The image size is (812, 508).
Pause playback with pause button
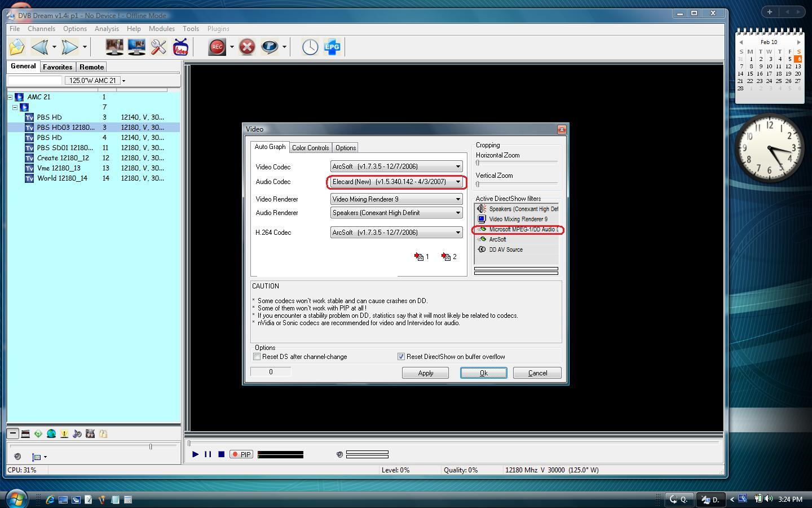pyautogui.click(x=208, y=454)
